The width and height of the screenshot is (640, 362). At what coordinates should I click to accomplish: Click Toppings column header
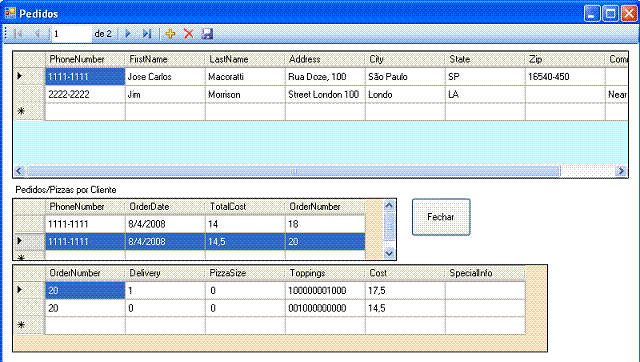click(324, 273)
